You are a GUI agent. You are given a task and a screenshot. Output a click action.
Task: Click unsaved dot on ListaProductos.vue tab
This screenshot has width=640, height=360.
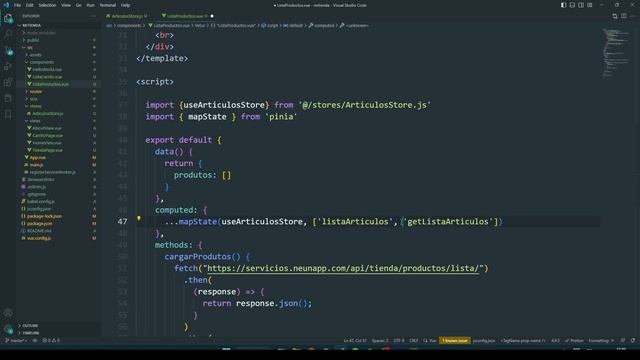tap(212, 16)
